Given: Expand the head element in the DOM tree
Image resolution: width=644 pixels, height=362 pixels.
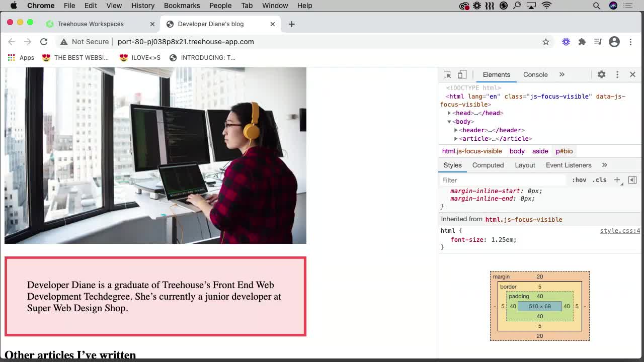Looking at the screenshot, I should [x=449, y=113].
